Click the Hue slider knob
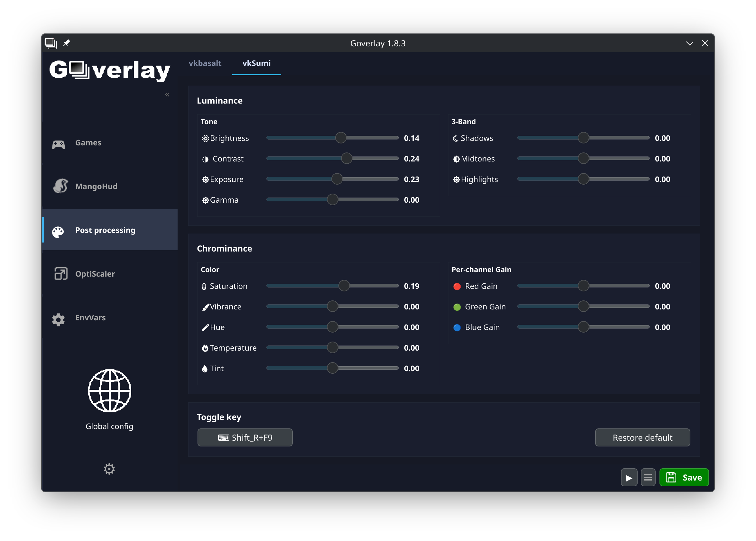756x541 pixels. [x=332, y=327]
